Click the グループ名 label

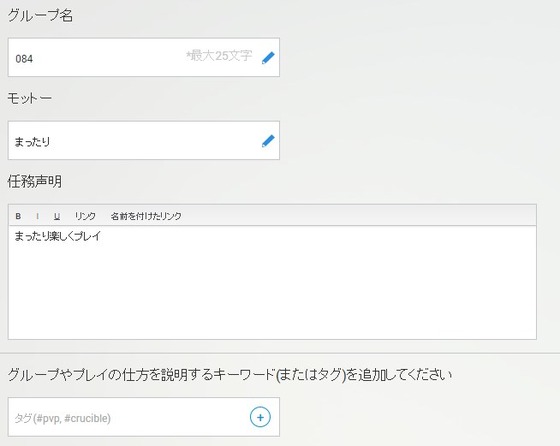[40, 16]
